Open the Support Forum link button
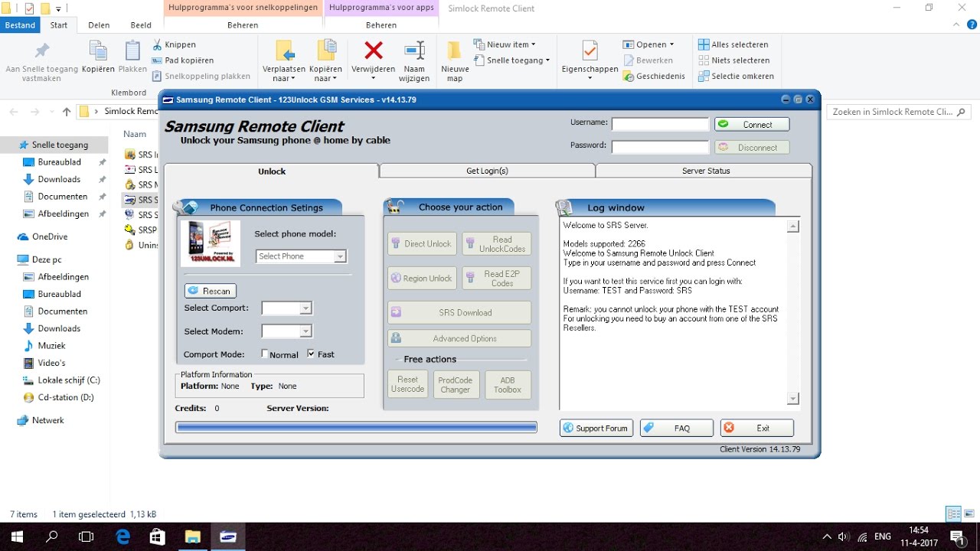The height and width of the screenshot is (551, 980). pyautogui.click(x=596, y=429)
